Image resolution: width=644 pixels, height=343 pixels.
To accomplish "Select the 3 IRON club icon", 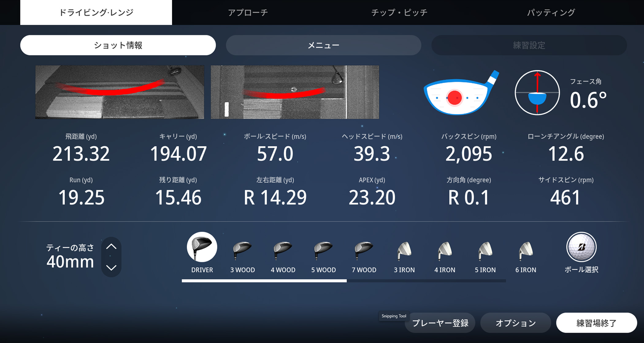I will coord(404,251).
